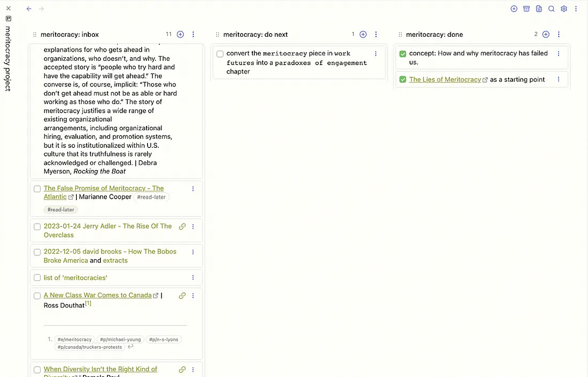Click the #p/n-s-lyons tag
This screenshot has width=588, height=377.
pyautogui.click(x=163, y=339)
